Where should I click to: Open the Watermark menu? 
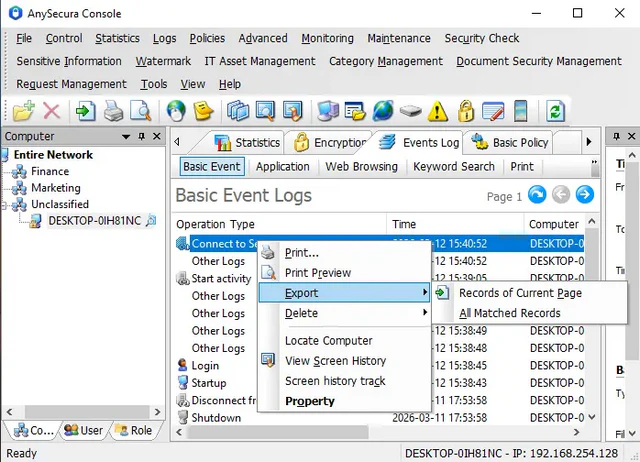click(163, 61)
